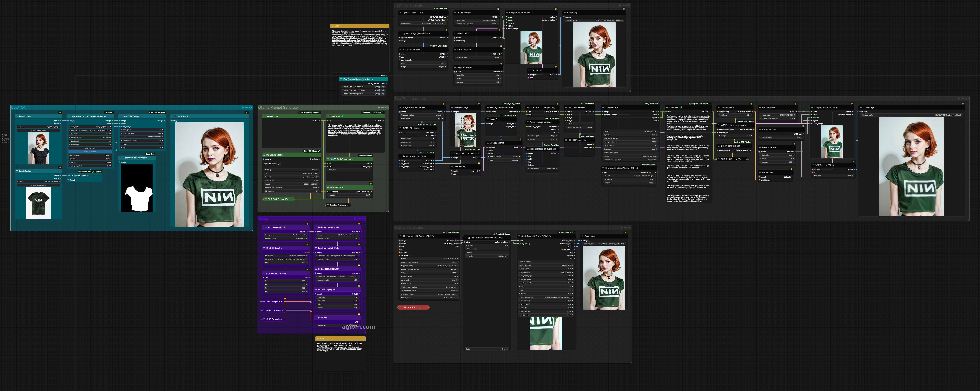
Task: Click the fox badge above FluxGuidance in Ollama group
Action: tap(371, 184)
